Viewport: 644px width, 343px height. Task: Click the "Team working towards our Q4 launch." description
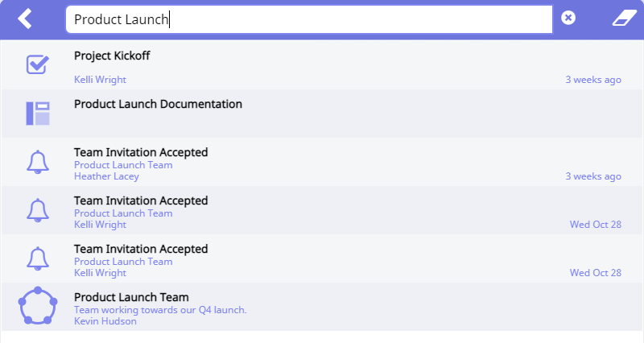(160, 310)
